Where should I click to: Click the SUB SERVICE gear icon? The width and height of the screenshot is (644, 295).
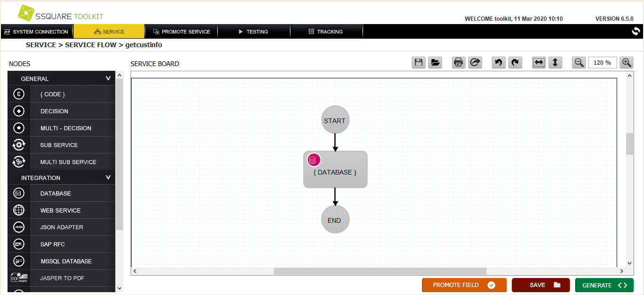(x=19, y=145)
